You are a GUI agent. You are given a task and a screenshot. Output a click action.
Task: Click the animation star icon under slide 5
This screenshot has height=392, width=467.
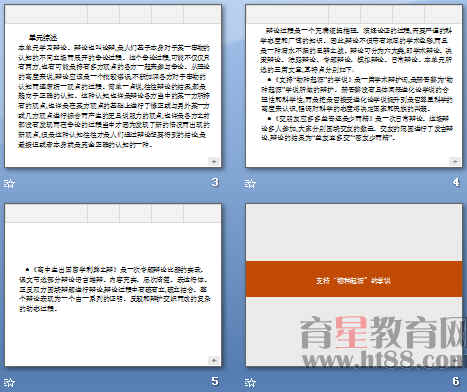[x=9, y=382]
